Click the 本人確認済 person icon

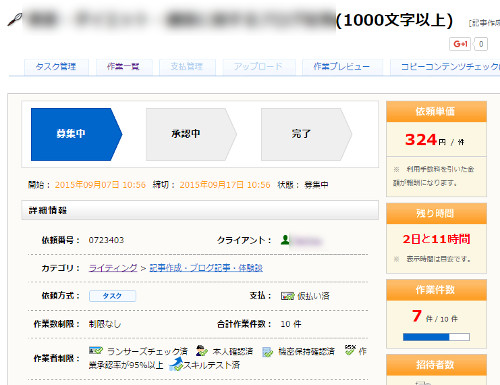202,351
